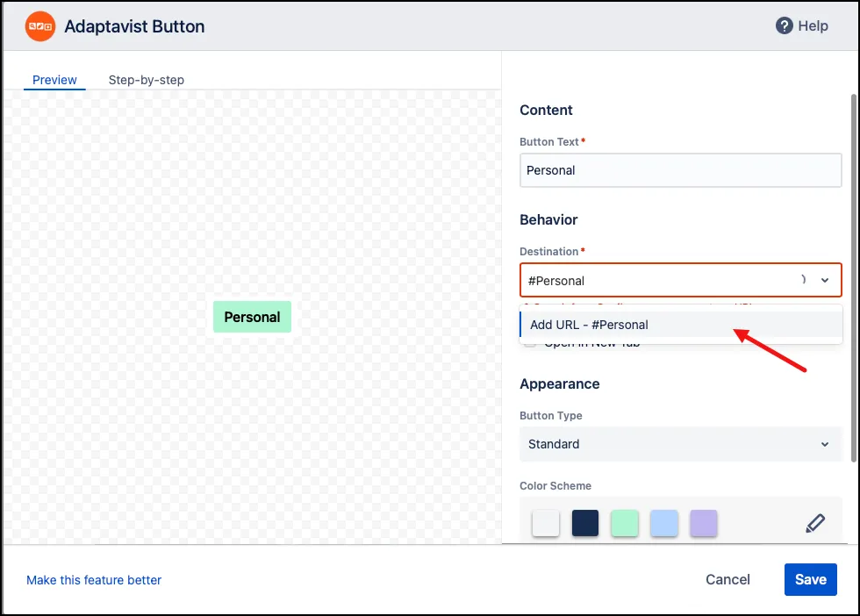Click the 'Color Scheme' label
The height and width of the screenshot is (616, 860).
(x=555, y=486)
